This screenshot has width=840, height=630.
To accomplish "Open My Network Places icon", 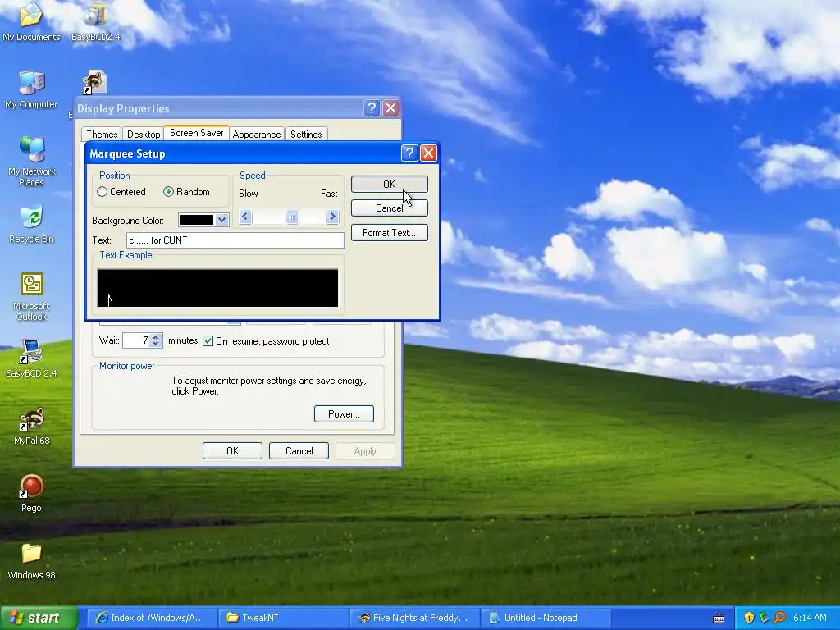I will 31,161.
